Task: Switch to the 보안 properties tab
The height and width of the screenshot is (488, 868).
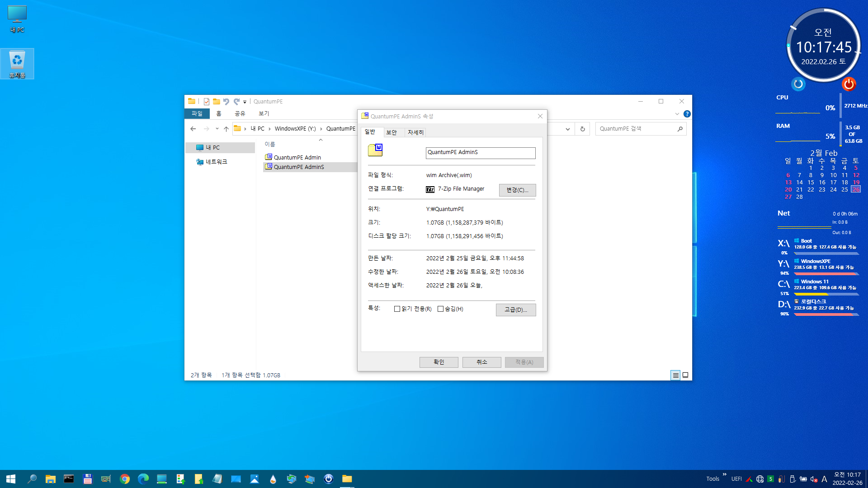Action: pyautogui.click(x=392, y=132)
